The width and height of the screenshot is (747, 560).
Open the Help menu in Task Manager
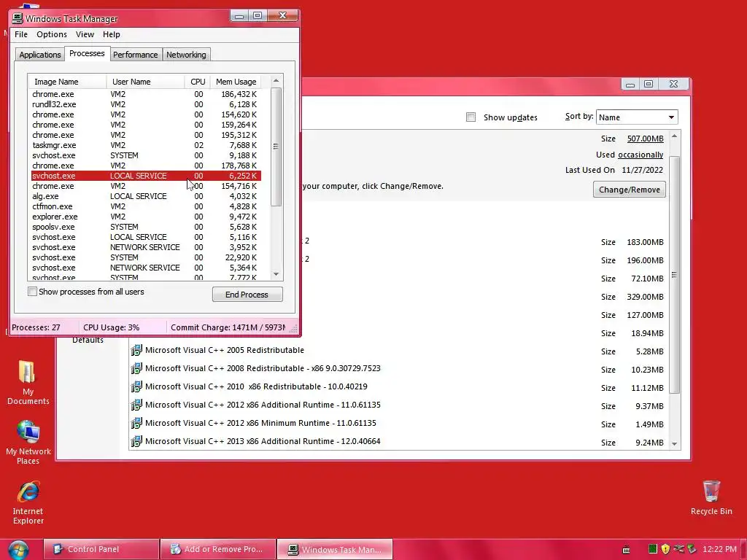point(112,34)
